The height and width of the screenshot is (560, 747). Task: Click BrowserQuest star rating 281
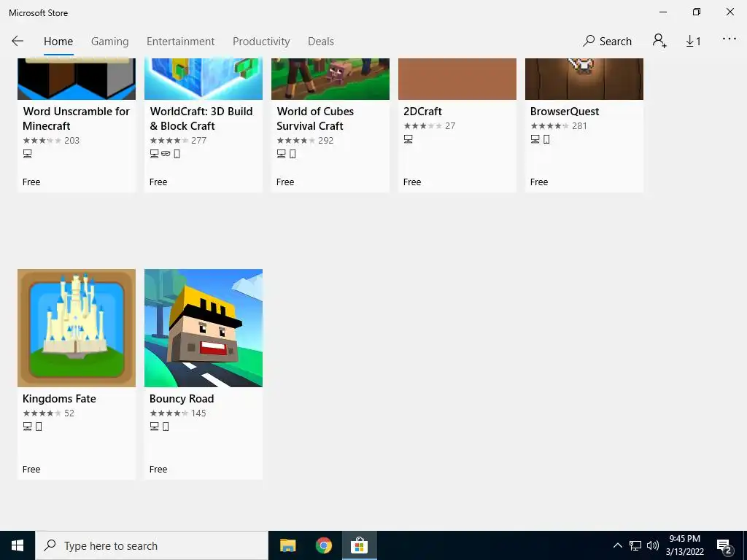click(558, 126)
